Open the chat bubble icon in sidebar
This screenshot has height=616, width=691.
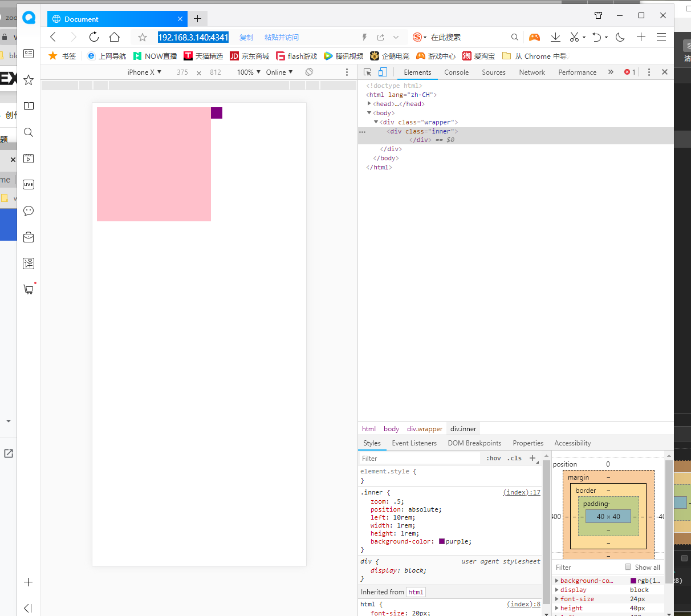click(x=29, y=211)
